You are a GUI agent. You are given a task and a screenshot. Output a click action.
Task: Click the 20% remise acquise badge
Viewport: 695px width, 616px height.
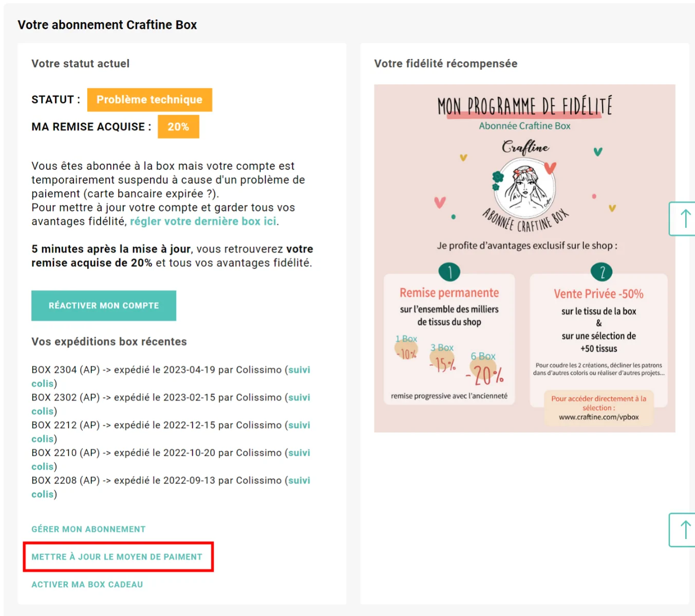(x=178, y=127)
